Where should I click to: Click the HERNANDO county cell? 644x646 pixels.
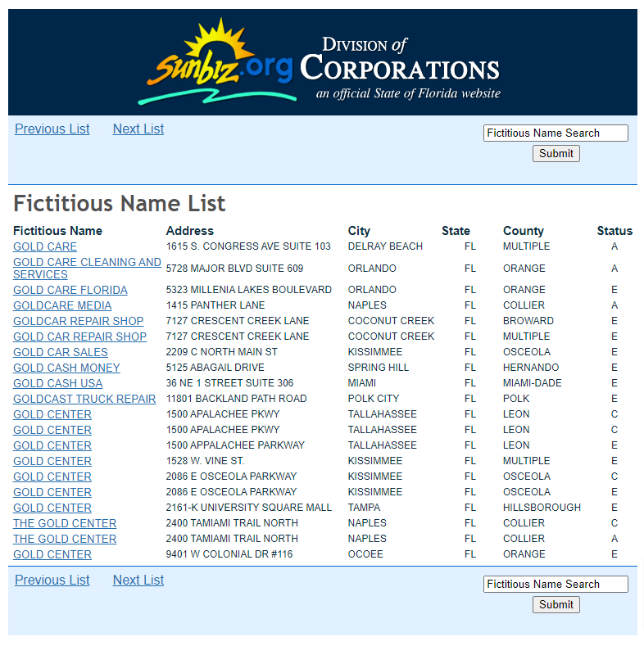pyautogui.click(x=531, y=368)
